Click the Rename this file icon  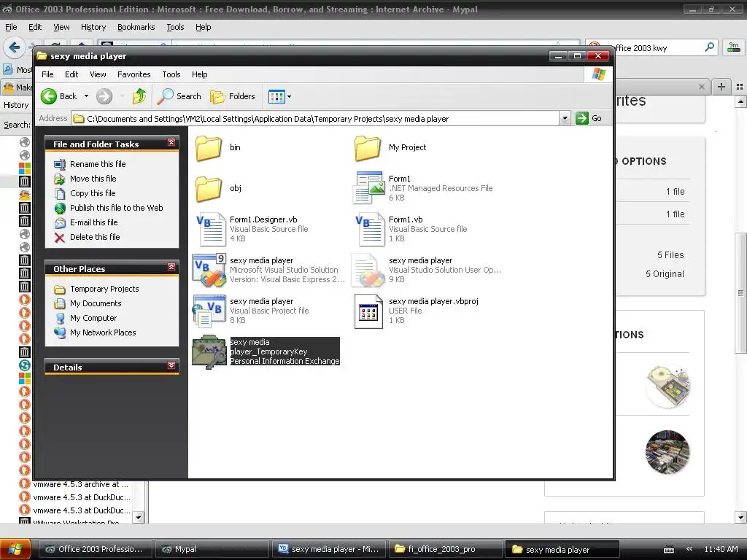(60, 164)
